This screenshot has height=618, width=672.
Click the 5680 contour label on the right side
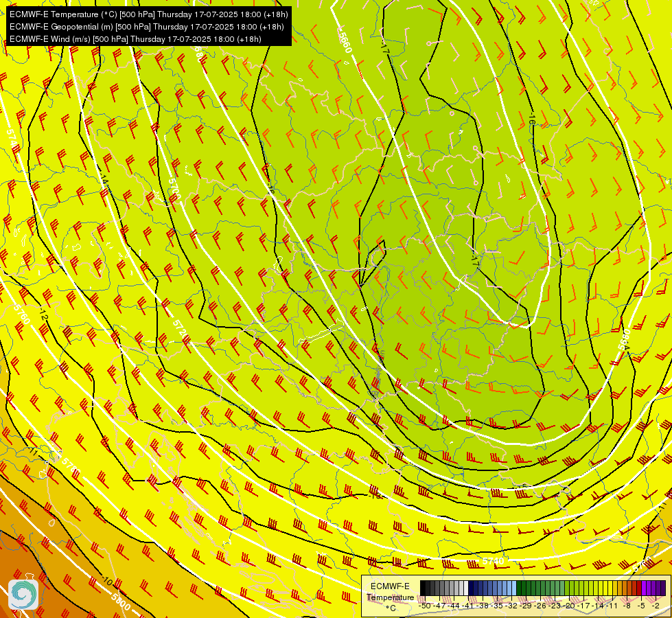coord(625,339)
